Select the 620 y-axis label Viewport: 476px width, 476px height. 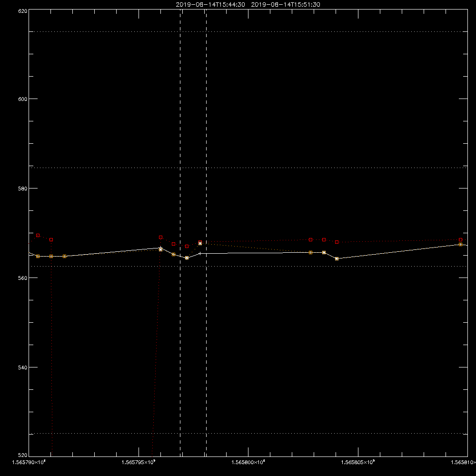[23, 11]
